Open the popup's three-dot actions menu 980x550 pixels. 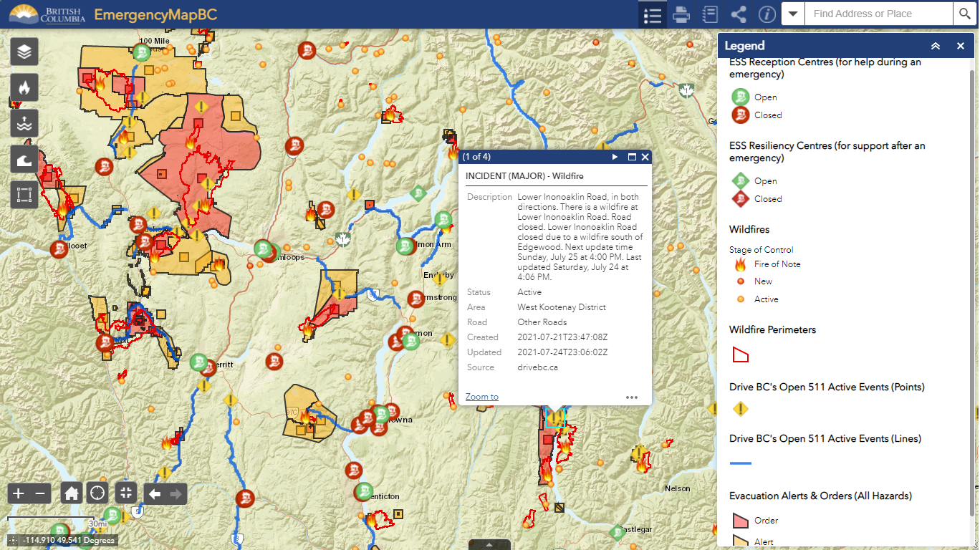(631, 397)
